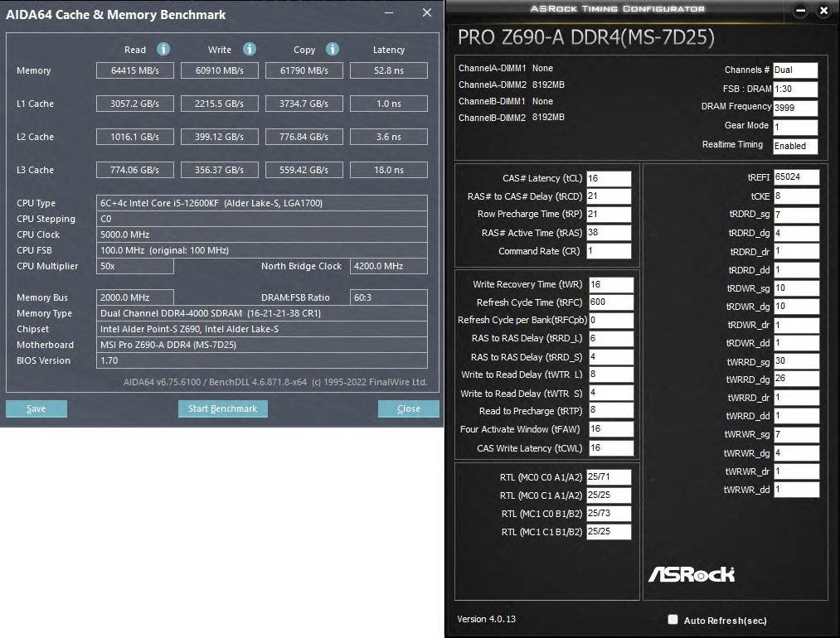Click the DRAM:FSB Ratio value 60:3
Screen dimensions: 840x638
coord(389,297)
